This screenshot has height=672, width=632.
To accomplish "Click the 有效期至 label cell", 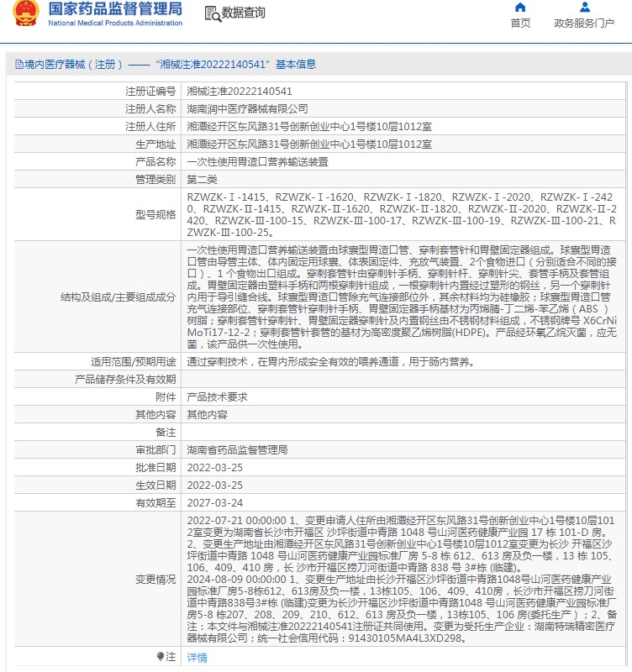I will coord(97,502).
